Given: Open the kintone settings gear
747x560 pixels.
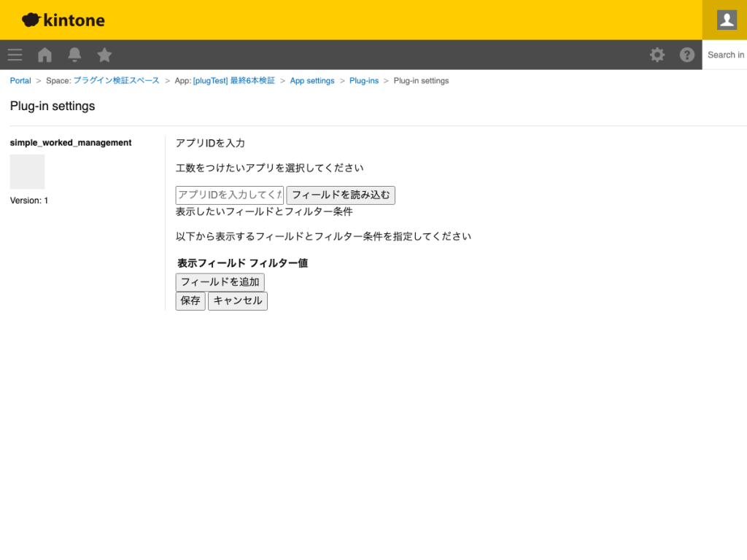Looking at the screenshot, I should coord(657,55).
